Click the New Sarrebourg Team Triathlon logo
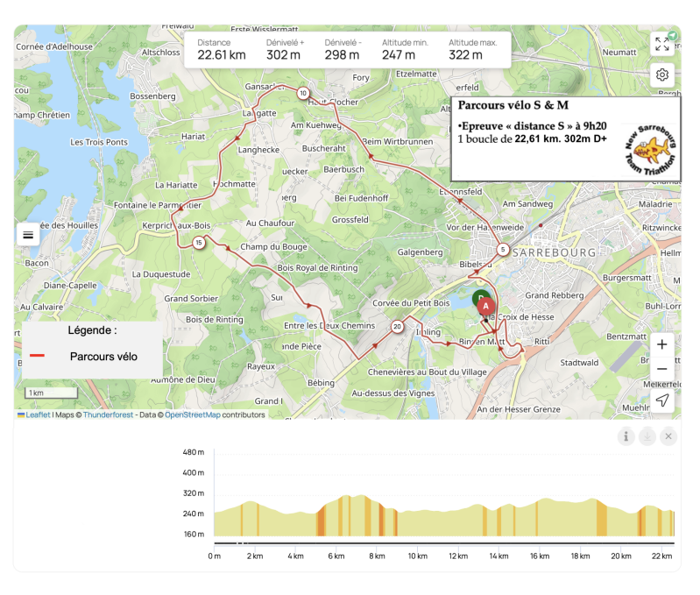The width and height of the screenshot is (700, 595). click(650, 150)
